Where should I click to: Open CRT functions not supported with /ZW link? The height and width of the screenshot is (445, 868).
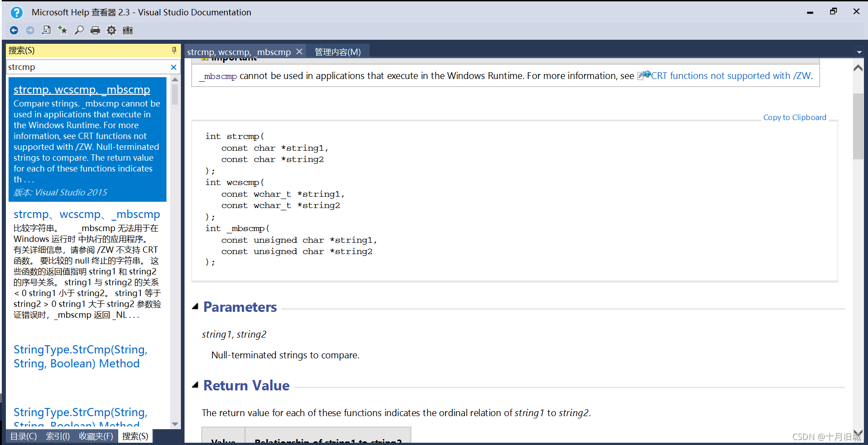point(730,76)
